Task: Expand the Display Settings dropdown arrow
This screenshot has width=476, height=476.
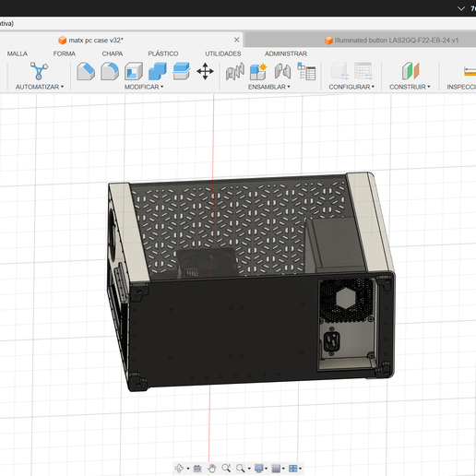Action: coord(266,469)
